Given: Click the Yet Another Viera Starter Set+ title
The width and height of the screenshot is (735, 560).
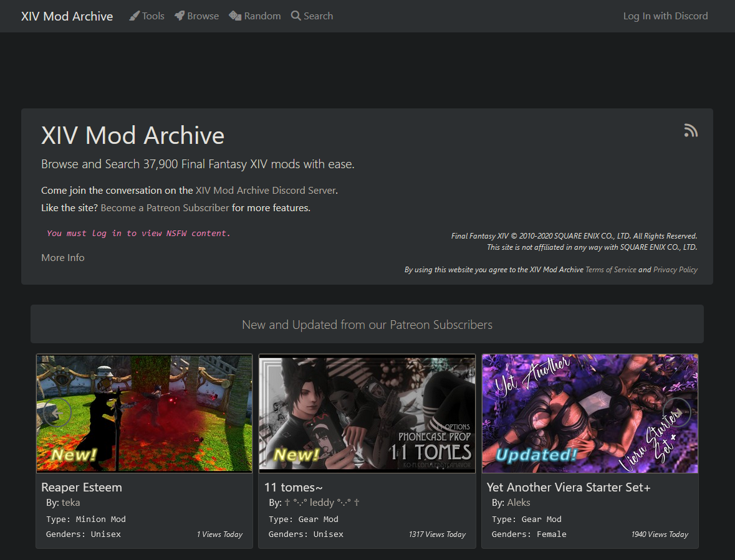Looking at the screenshot, I should coord(569,487).
